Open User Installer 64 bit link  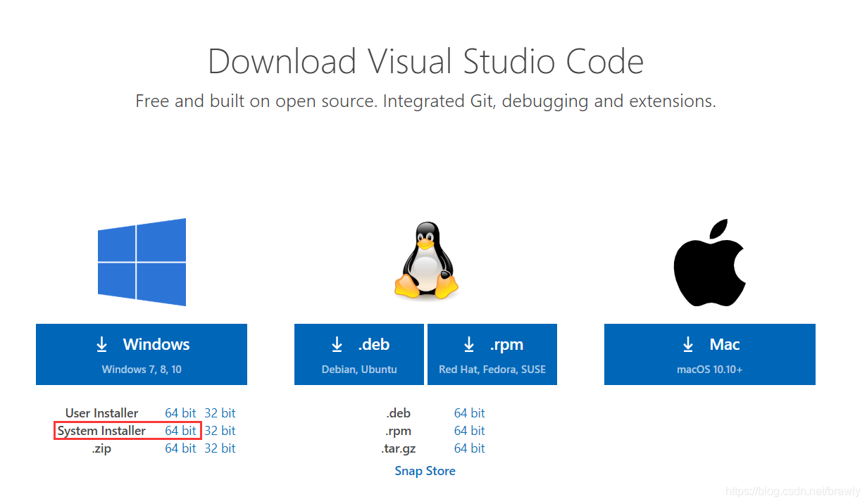[180, 413]
